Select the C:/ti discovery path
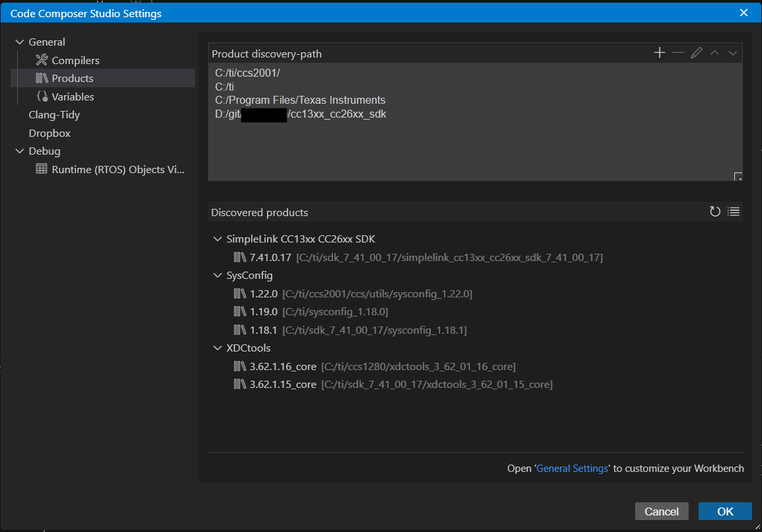The height and width of the screenshot is (532, 762). [x=225, y=87]
